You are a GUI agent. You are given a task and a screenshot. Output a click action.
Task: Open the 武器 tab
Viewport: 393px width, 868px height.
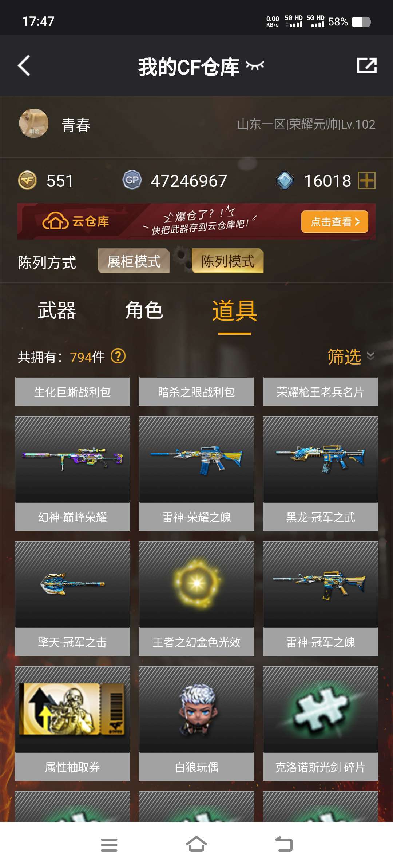57,310
